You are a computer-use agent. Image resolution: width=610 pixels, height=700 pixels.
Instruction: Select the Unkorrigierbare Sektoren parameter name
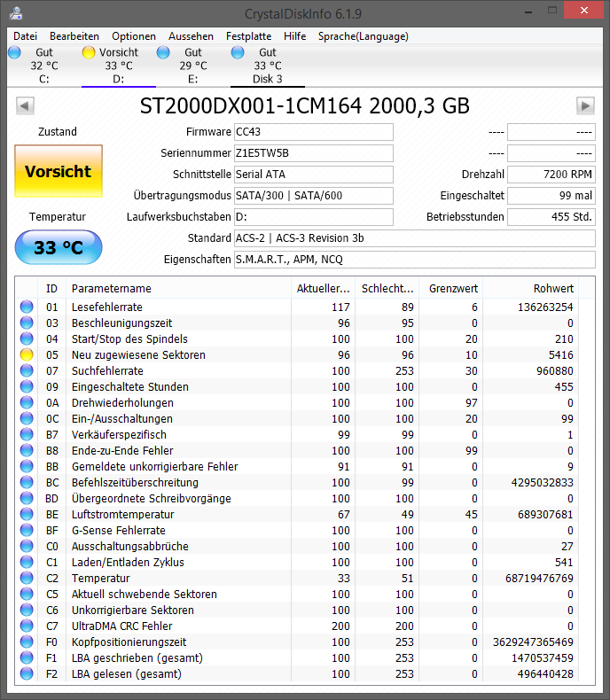[x=133, y=610]
